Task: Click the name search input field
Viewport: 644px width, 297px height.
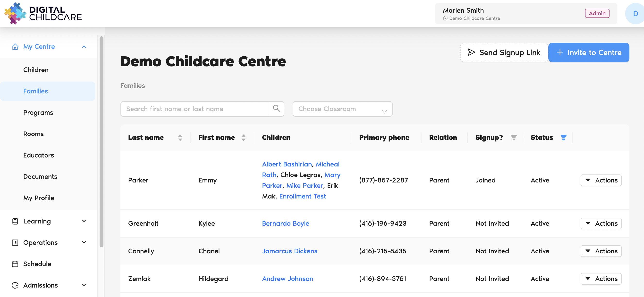Action: (195, 109)
